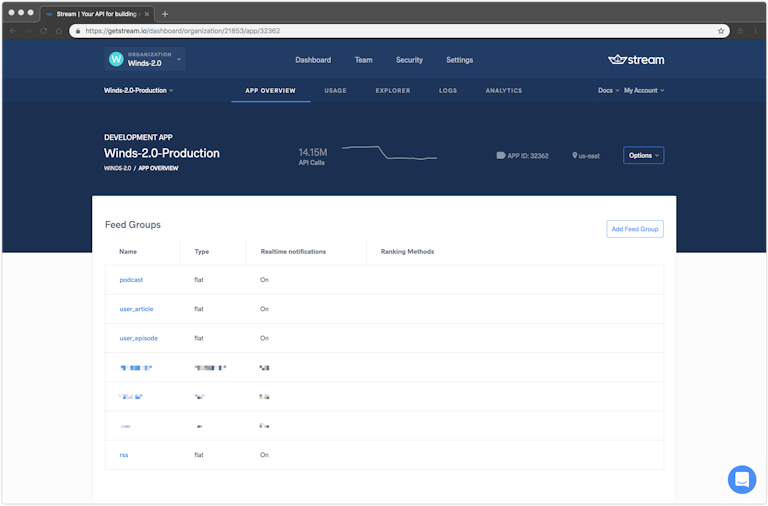Open the Options dropdown button
The image size is (768, 506).
click(644, 155)
